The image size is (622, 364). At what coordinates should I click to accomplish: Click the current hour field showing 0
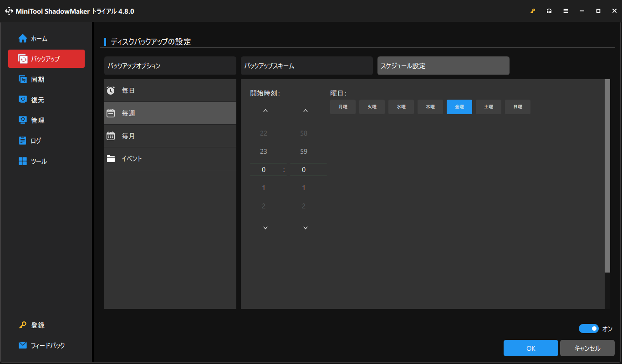[x=268, y=170]
